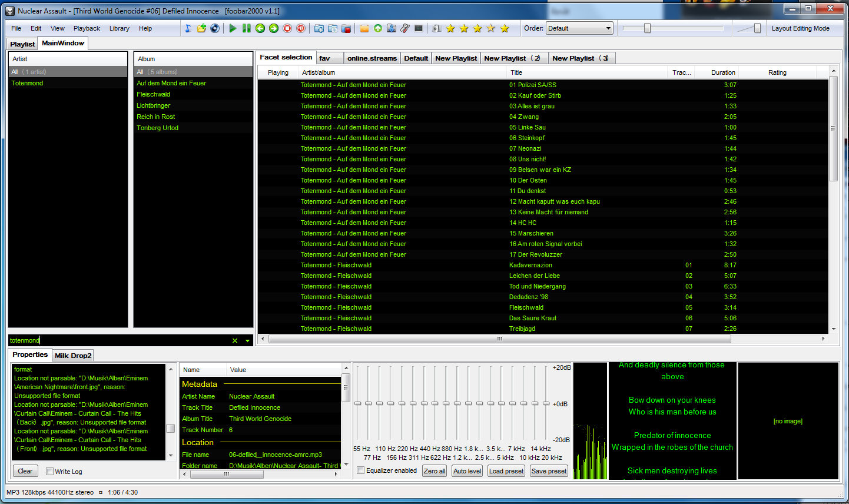Pause playback with the green Pause button
Viewport: 849px width, 504px height.
[247, 28]
